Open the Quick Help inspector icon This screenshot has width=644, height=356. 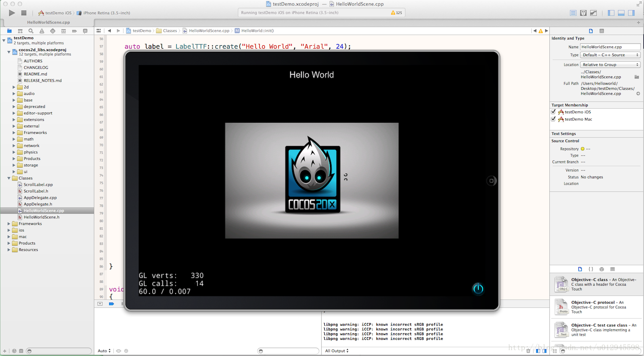[x=602, y=31]
